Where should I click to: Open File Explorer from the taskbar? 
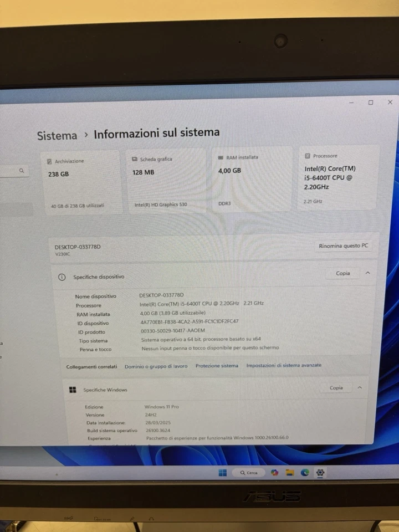[289, 473]
